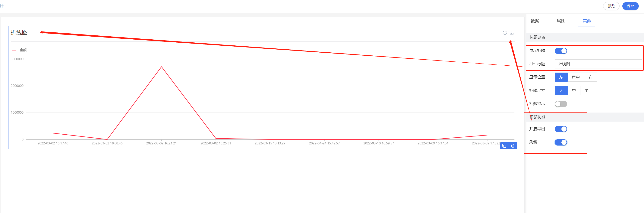This screenshot has height=213, width=644.
Task: Disable the 开启导出 switch
Action: pos(560,129)
